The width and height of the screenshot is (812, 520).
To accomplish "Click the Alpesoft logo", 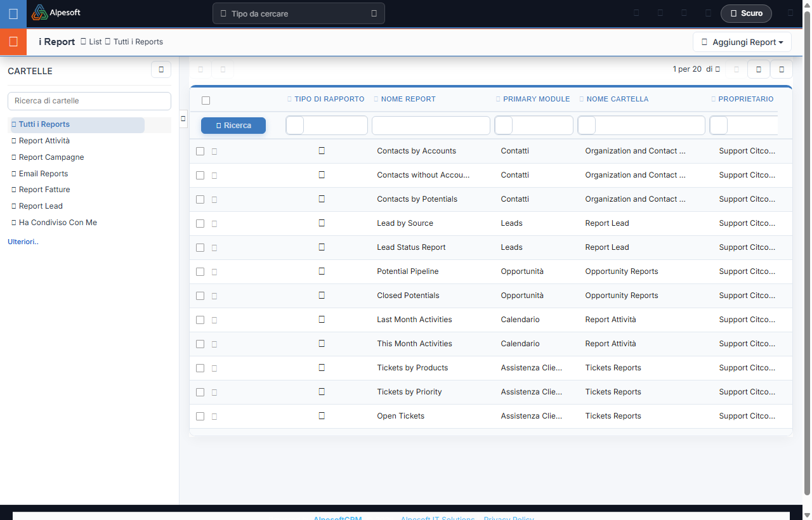I will (56, 12).
